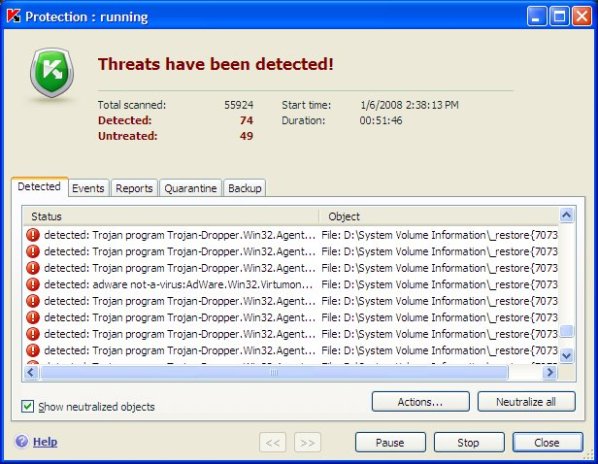Click the Actions... button
598x464 pixels.
[x=421, y=402]
